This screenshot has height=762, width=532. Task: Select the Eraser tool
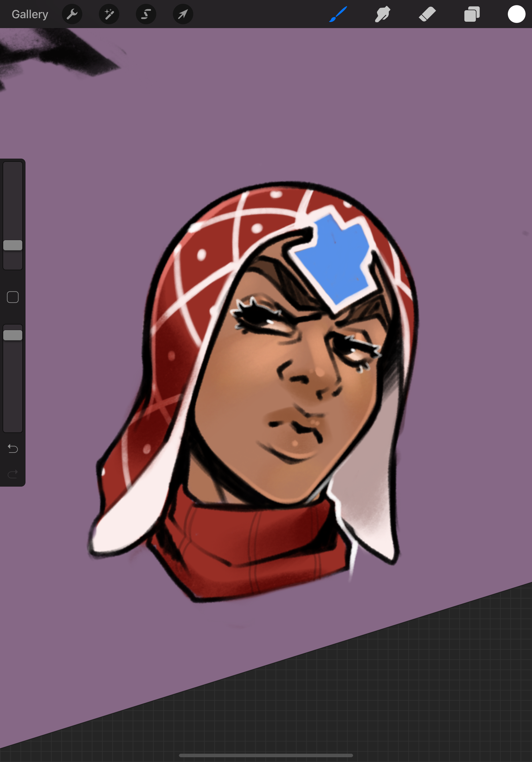pyautogui.click(x=427, y=14)
